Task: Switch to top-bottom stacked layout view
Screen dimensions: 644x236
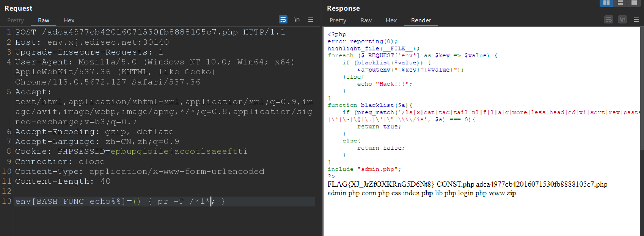Action: click(x=620, y=3)
